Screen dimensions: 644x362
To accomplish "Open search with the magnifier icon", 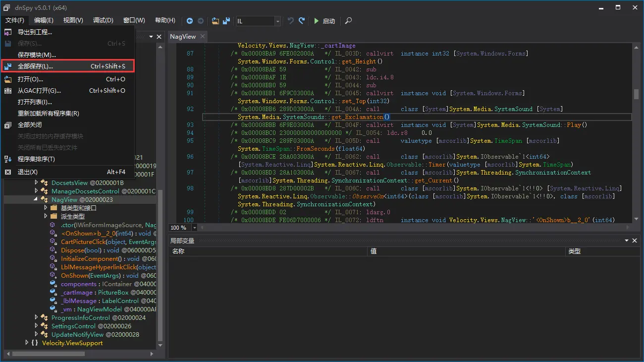I will pyautogui.click(x=349, y=21).
